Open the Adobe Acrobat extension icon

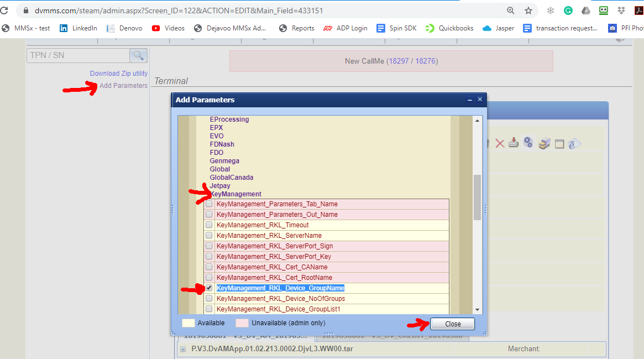pyautogui.click(x=639, y=10)
